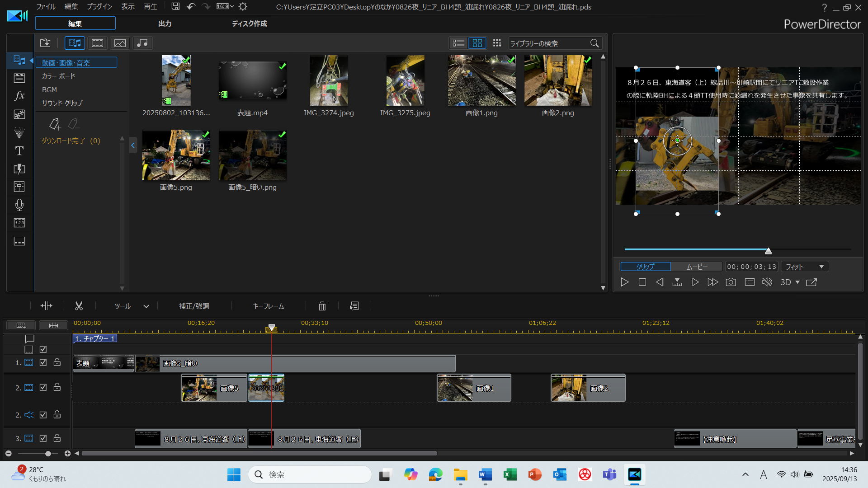The height and width of the screenshot is (488, 868).
Task: Delete selected clip with trash icon
Action: point(322,306)
